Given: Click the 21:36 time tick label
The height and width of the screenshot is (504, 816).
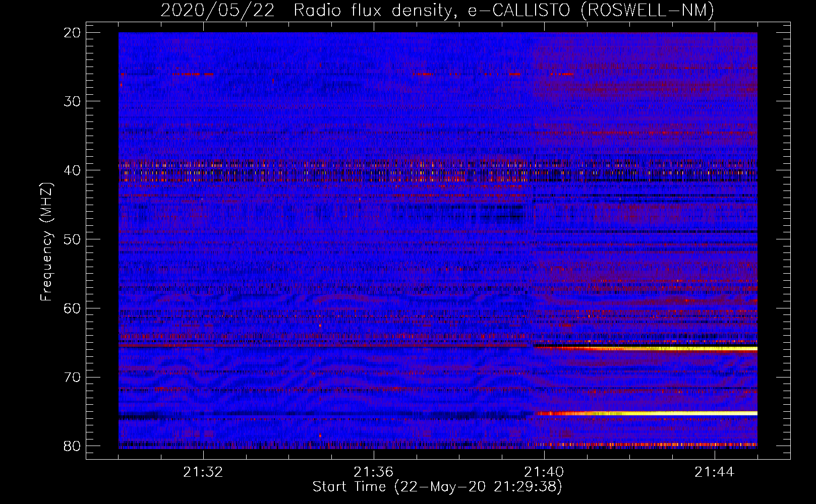Looking at the screenshot, I should point(374,472).
